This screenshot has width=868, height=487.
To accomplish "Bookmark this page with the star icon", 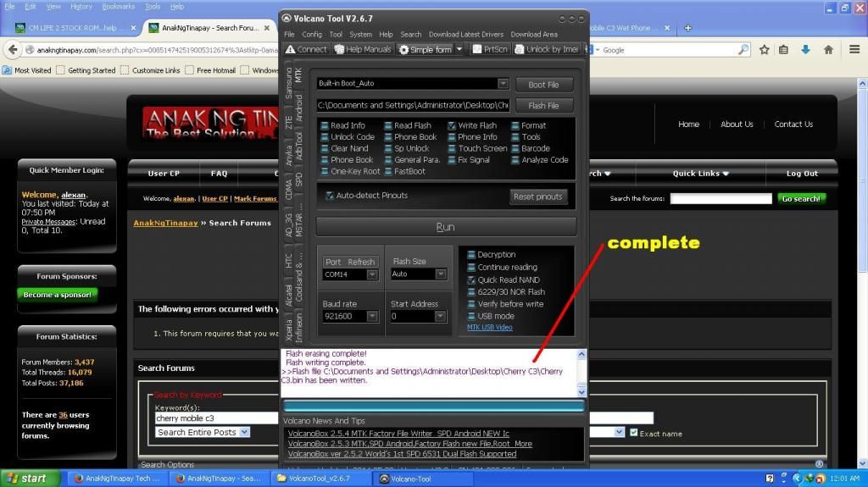I will pyautogui.click(x=765, y=50).
